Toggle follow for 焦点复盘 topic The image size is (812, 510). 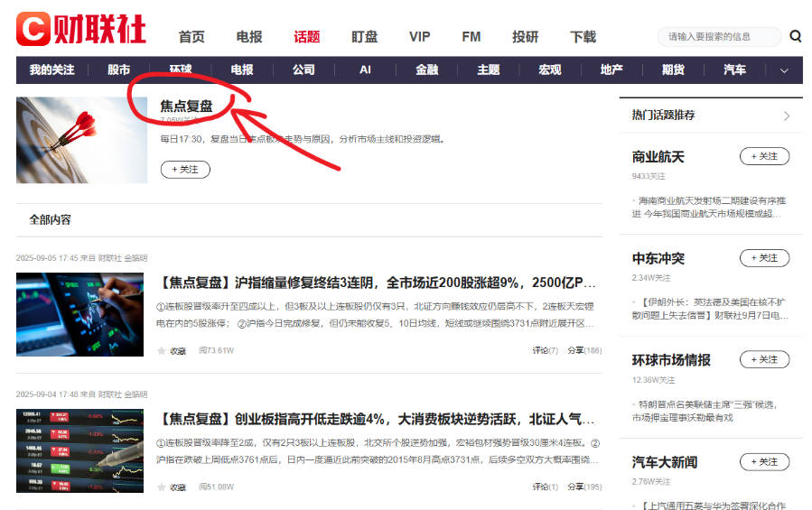185,169
